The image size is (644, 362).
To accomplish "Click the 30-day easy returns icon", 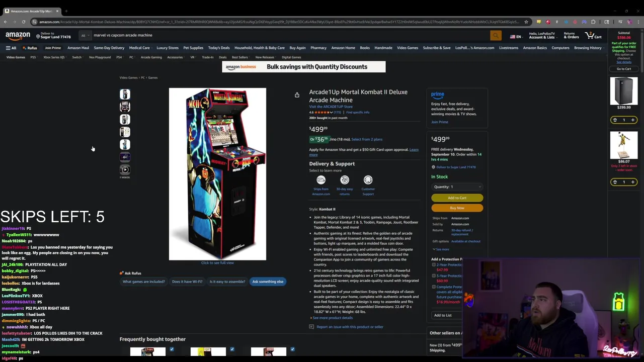I will tap(345, 180).
